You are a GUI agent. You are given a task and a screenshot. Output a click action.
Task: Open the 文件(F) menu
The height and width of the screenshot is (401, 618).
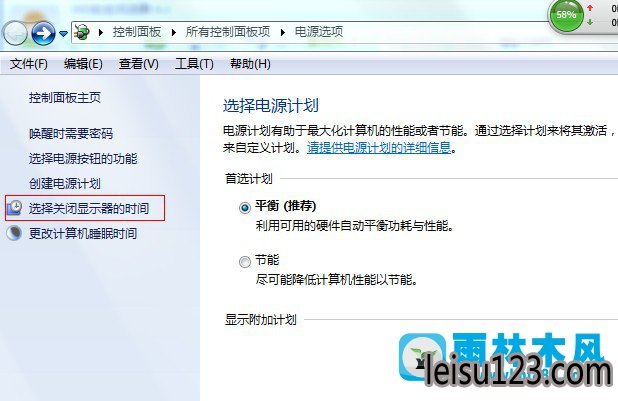(x=28, y=64)
